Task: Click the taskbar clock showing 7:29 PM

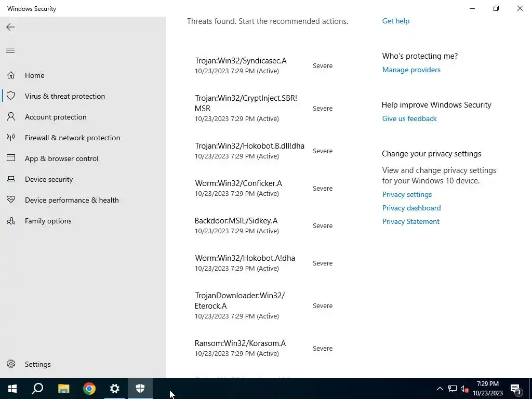Action: point(487,389)
